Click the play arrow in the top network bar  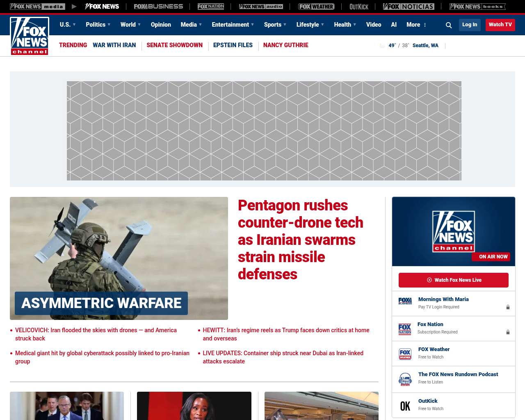click(74, 7)
